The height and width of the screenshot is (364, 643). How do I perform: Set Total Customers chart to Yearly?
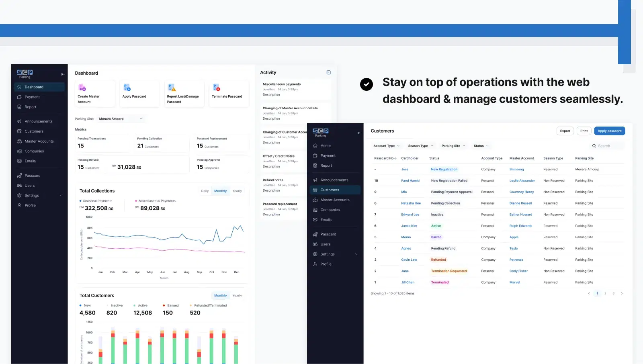[237, 296]
